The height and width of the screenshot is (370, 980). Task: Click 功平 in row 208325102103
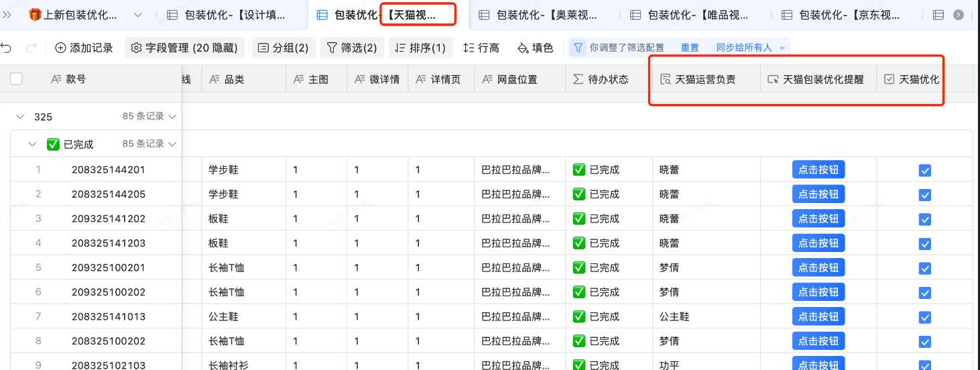[670, 365]
